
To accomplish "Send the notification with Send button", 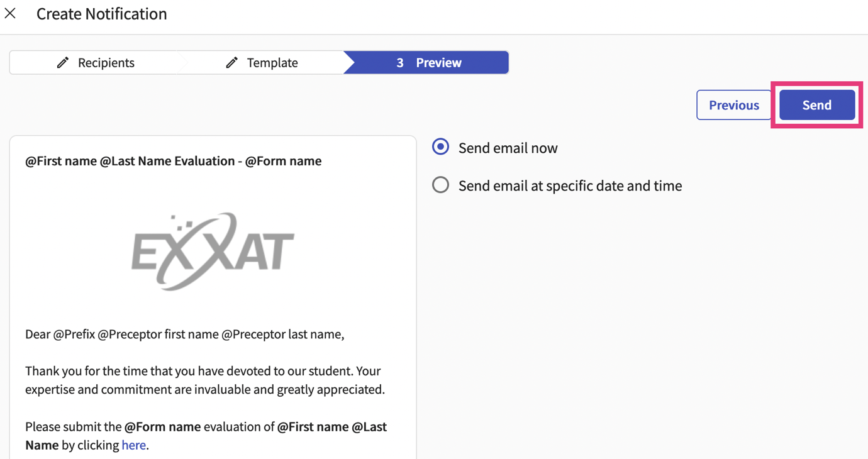I will coord(816,105).
